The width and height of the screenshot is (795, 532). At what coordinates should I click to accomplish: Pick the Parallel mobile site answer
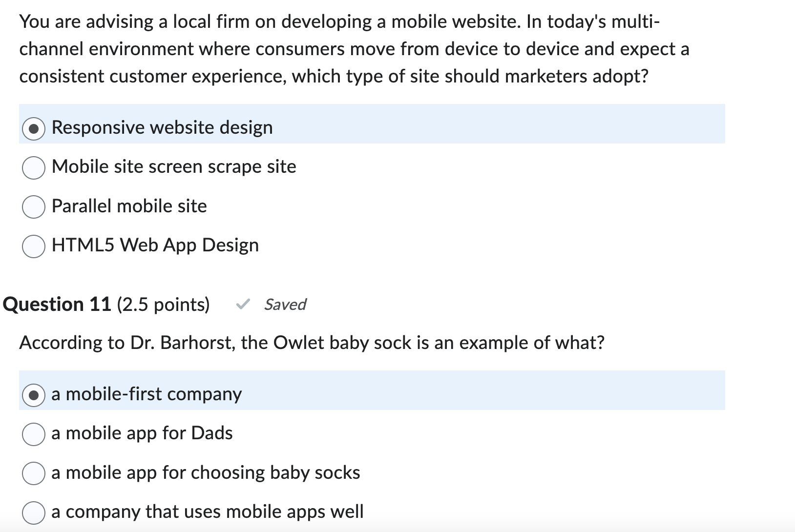[x=129, y=206]
